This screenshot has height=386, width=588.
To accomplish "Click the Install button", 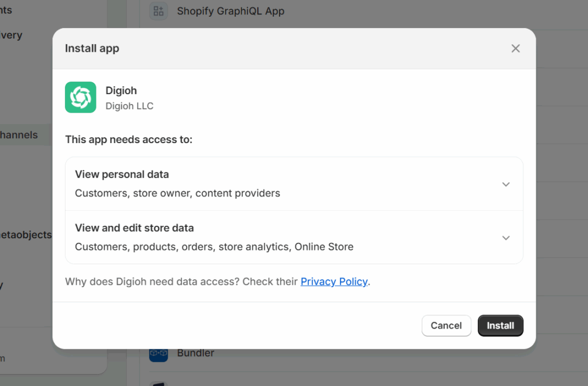I will [x=500, y=326].
